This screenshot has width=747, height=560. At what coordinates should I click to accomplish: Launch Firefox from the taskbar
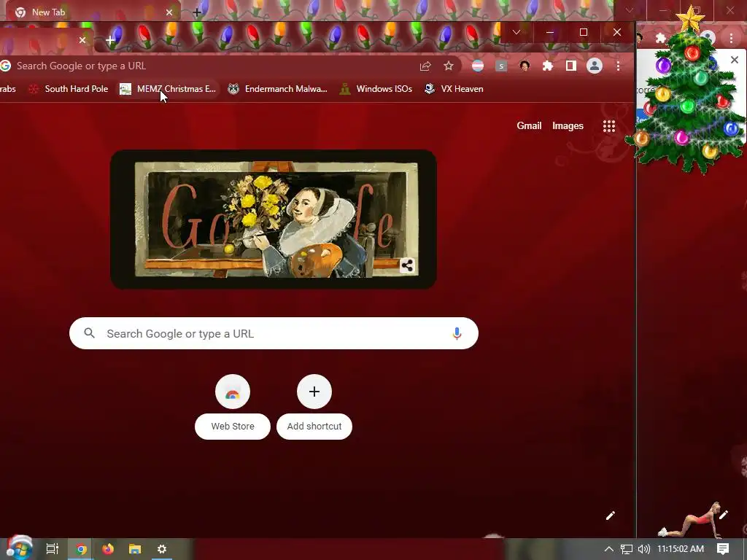coord(108,549)
